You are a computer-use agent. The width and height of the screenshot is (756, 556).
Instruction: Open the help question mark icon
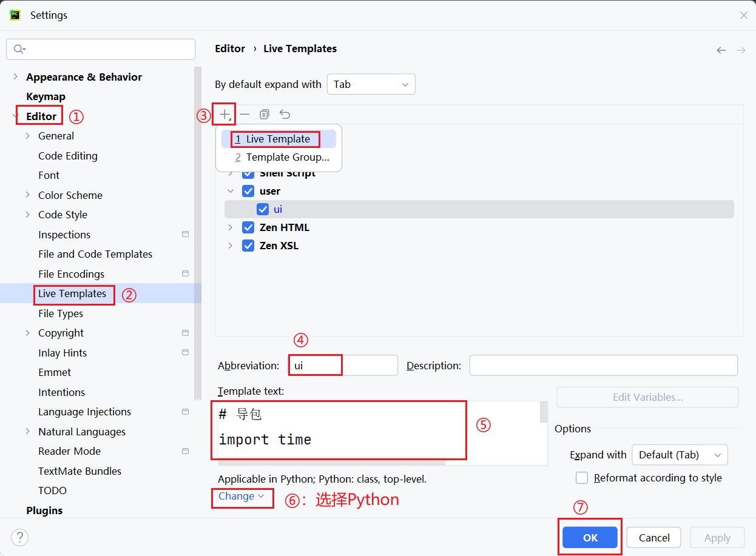point(19,537)
